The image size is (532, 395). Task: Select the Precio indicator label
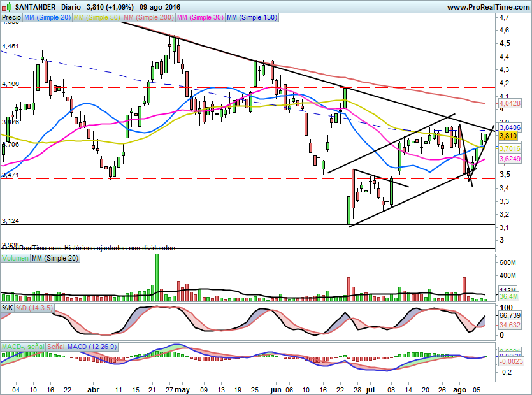tap(11, 17)
